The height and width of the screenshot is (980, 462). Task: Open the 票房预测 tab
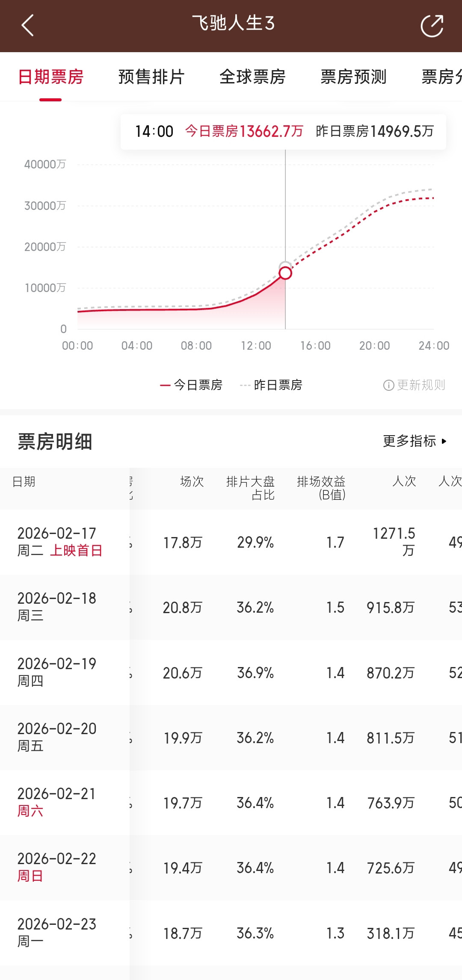353,77
